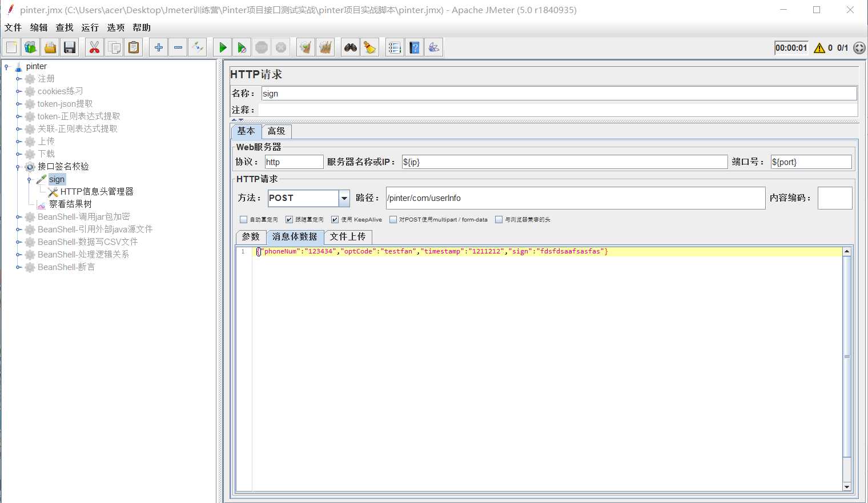Collapse the pinter root node
Viewport: 868px width, 503px height.
[x=7, y=66]
